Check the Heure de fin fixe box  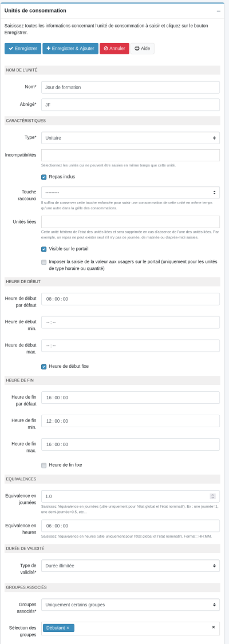point(44,465)
